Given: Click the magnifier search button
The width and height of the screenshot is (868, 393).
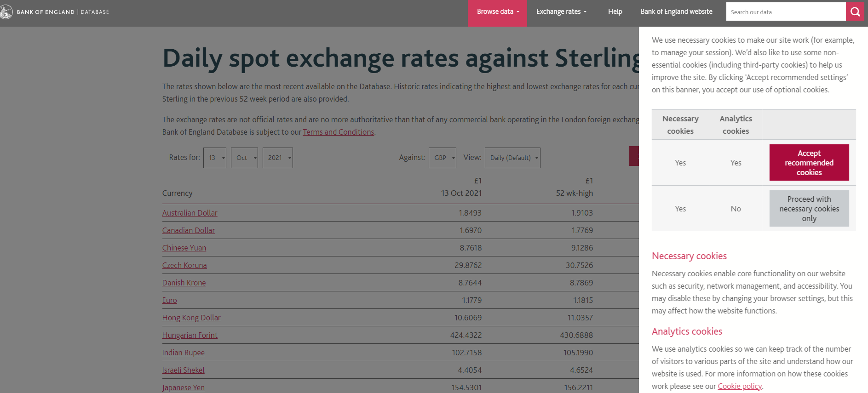Looking at the screenshot, I should 855,12.
